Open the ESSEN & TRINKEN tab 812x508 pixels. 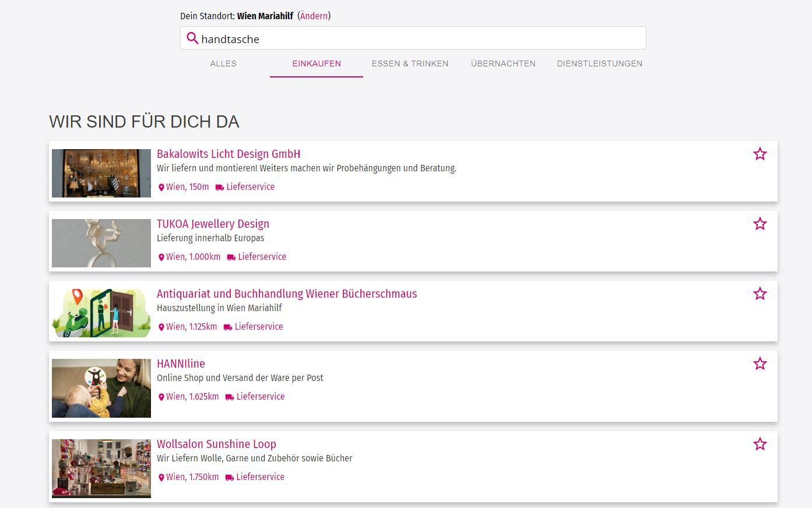point(410,63)
